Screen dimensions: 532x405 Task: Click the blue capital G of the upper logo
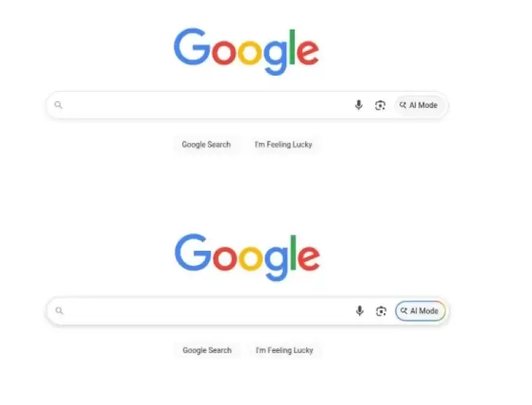tap(192, 46)
